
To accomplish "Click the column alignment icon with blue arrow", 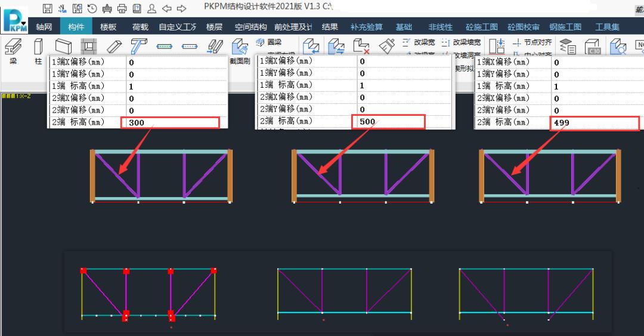I will pos(497,47).
